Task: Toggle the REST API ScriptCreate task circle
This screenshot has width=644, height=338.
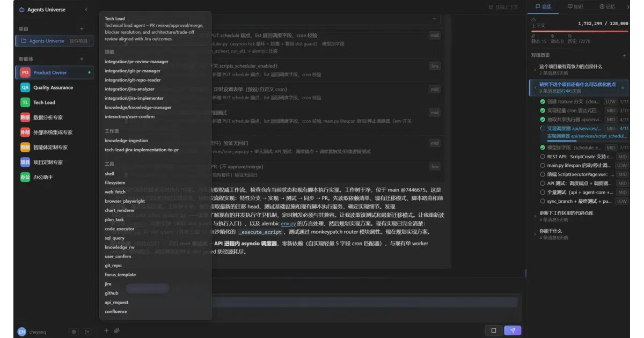Action: pyautogui.click(x=543, y=156)
